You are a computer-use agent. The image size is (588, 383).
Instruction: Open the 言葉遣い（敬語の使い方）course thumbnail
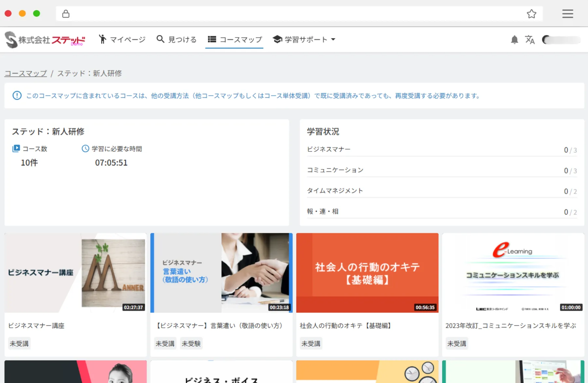point(222,273)
